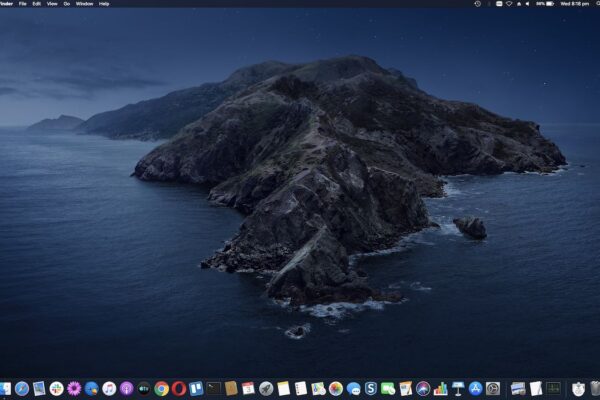Image resolution: width=600 pixels, height=400 pixels.
Task: Open the Apple TV app
Action: 144,389
